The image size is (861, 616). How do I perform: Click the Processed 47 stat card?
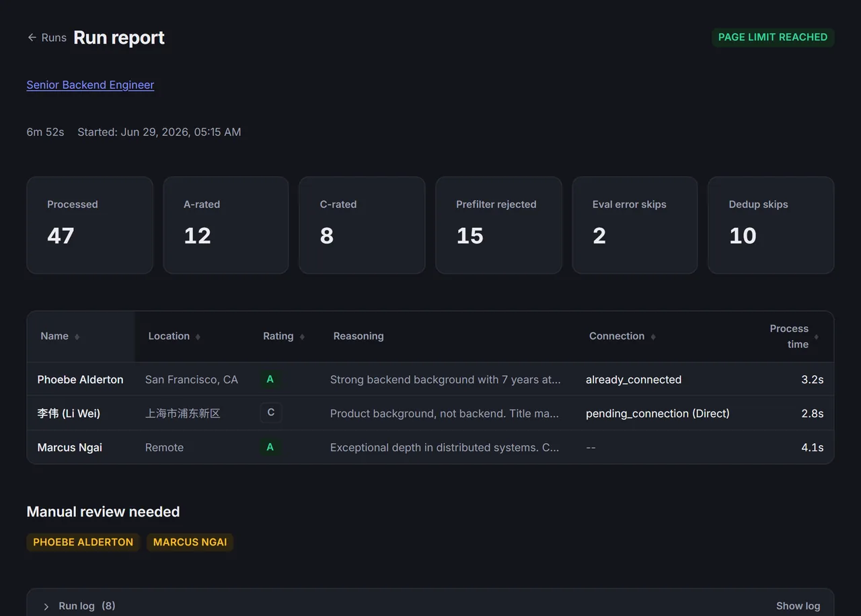point(89,225)
